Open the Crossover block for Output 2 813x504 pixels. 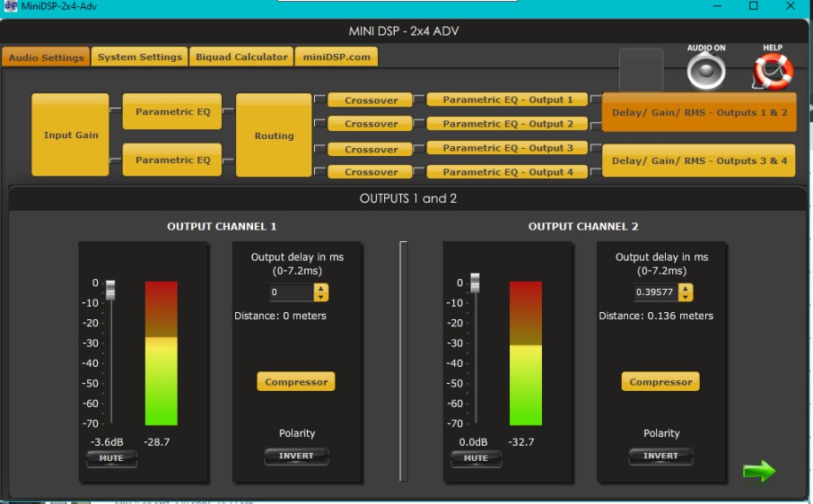pyautogui.click(x=372, y=124)
